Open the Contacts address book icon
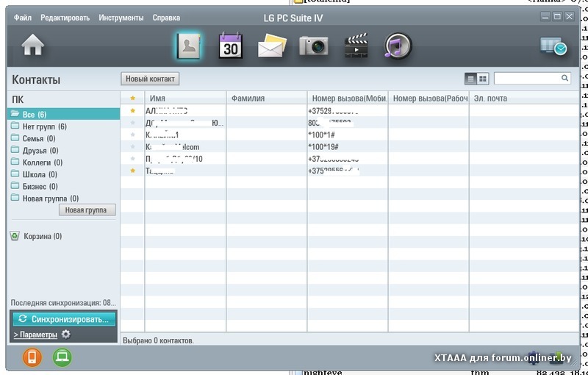The image size is (588, 375). [189, 46]
